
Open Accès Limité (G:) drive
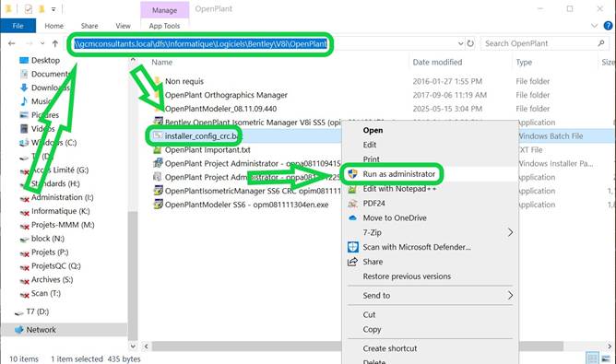(60, 170)
